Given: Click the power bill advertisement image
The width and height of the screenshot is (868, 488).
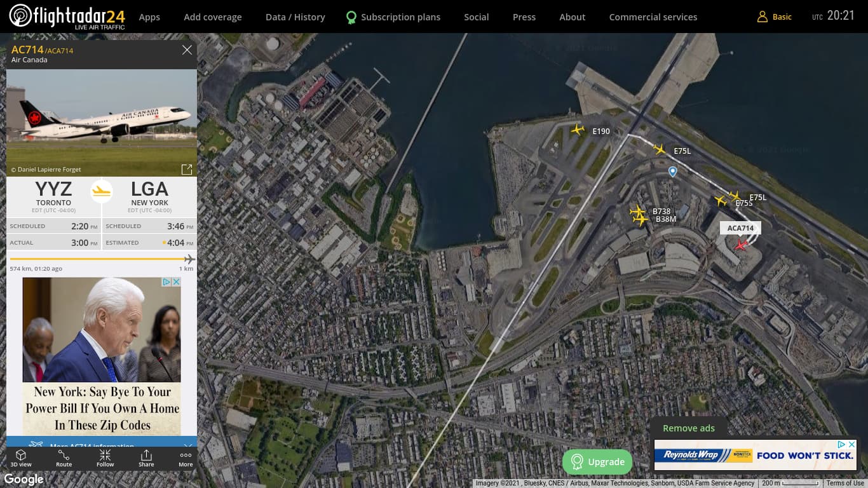Looking at the screenshot, I should (102, 330).
